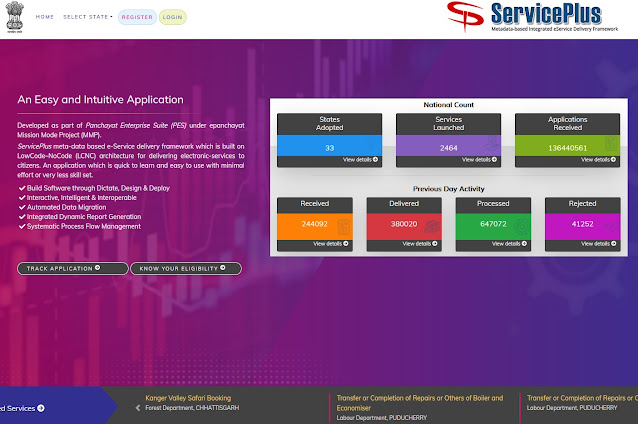This screenshot has height=424, width=638.
Task: Click the Systematic Process Flow Management bullet
Action: [84, 226]
